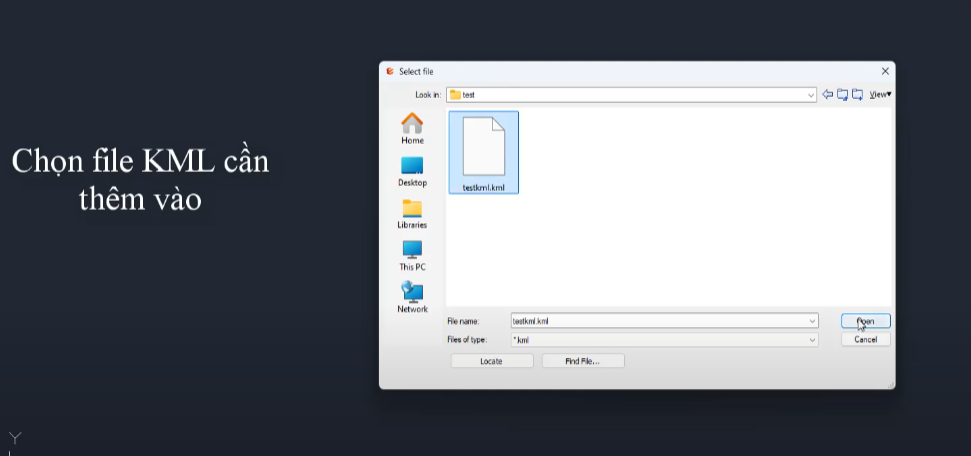Image resolution: width=971 pixels, height=456 pixels.
Task: Open the Home location in sidebar
Action: coord(412,129)
